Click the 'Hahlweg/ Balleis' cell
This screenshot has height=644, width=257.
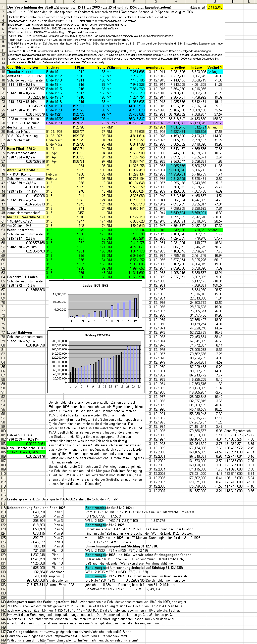(x=26, y=435)
